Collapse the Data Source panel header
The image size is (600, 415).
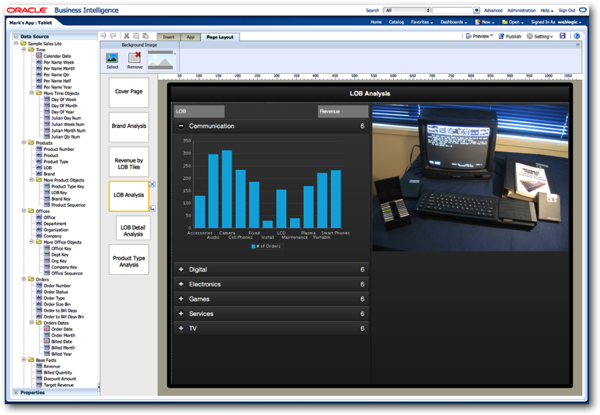click(16, 36)
